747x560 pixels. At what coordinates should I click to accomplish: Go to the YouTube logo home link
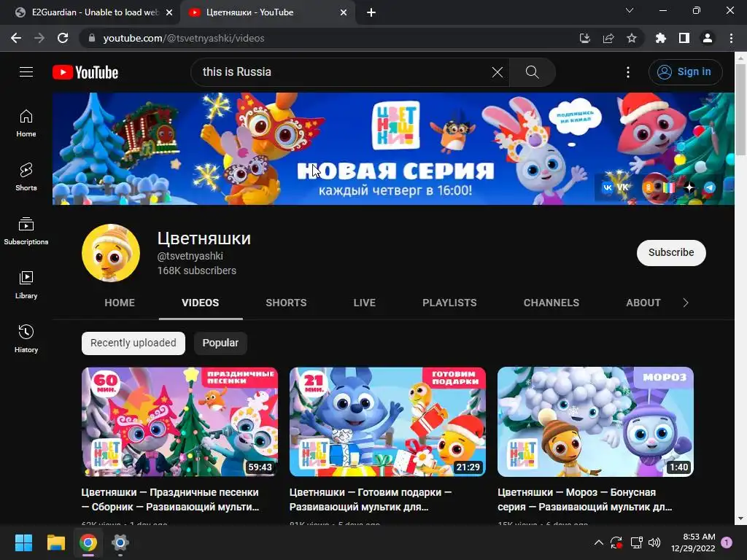point(85,72)
